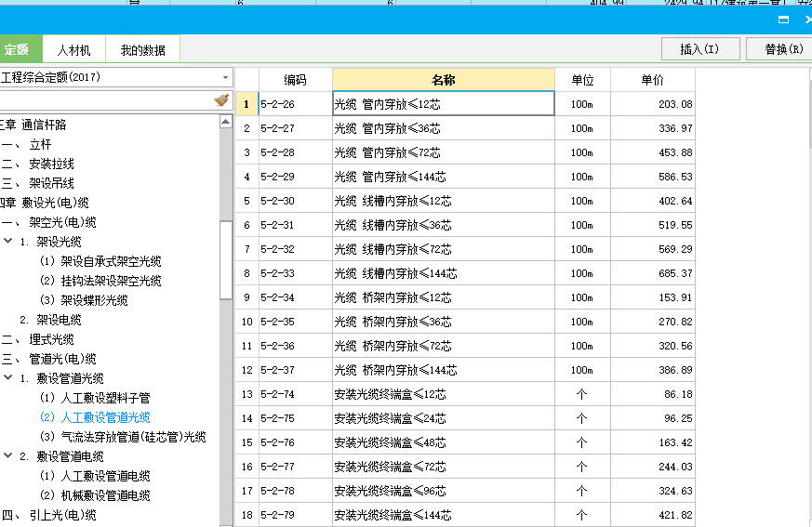The height and width of the screenshot is (527, 812).
Task: Click the broom clear-search icon
Action: (x=221, y=99)
